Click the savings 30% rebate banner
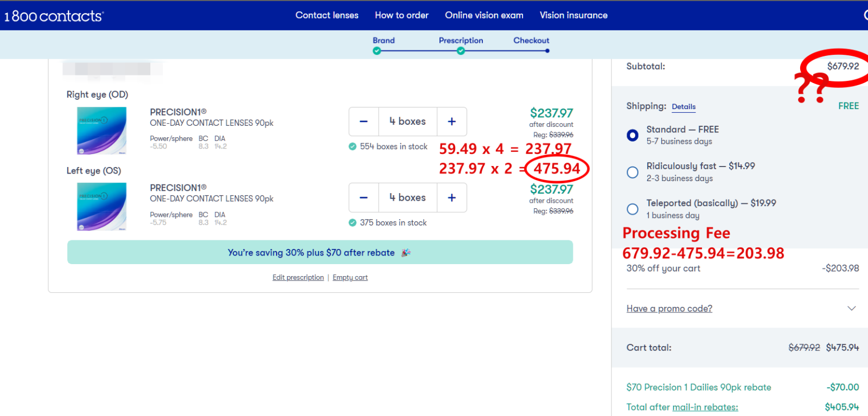Image resolution: width=868 pixels, height=416 pixels. [x=320, y=252]
